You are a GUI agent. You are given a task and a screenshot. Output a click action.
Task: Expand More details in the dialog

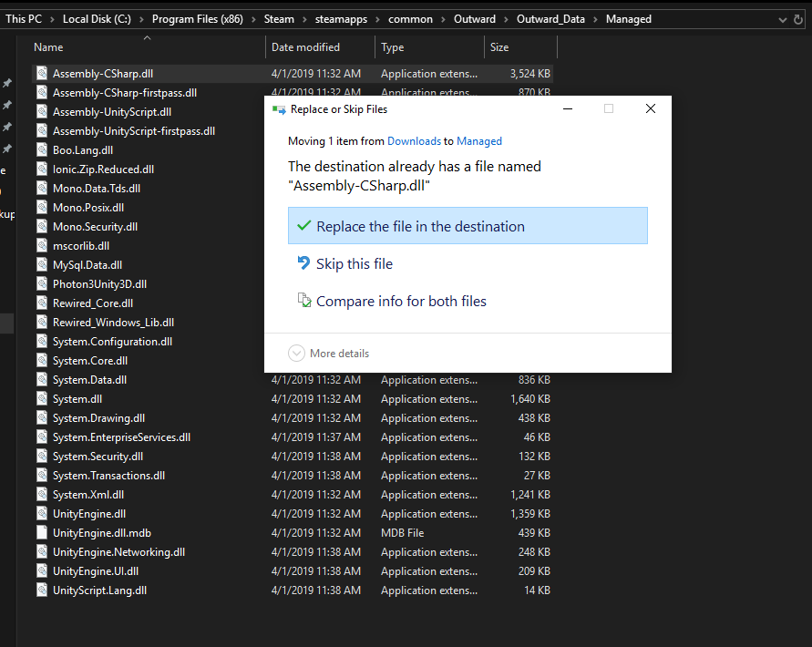click(x=297, y=354)
